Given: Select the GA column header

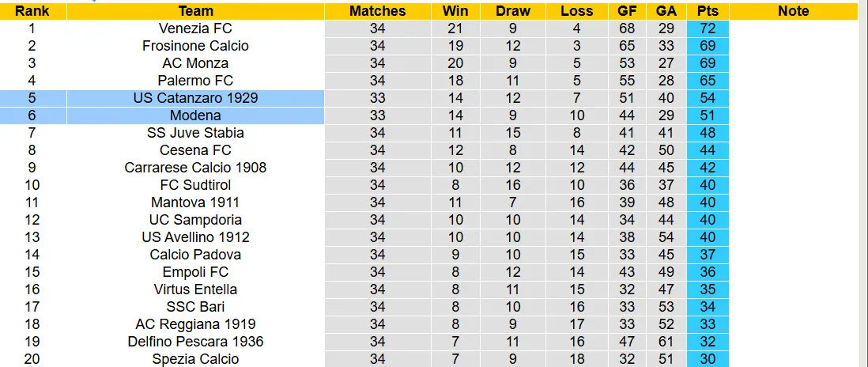Looking at the screenshot, I should [x=666, y=11].
